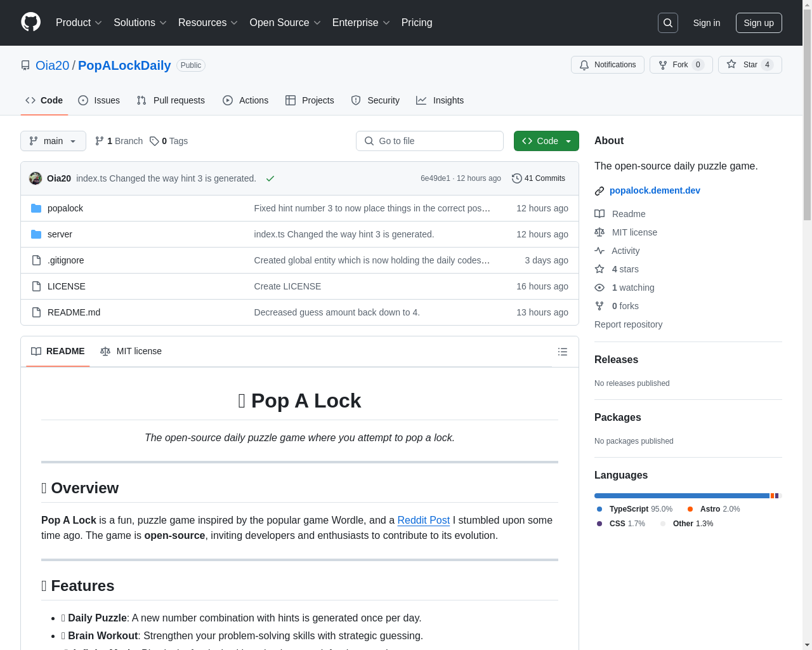Open the Pricing page
This screenshot has width=812, height=650.
tap(417, 23)
